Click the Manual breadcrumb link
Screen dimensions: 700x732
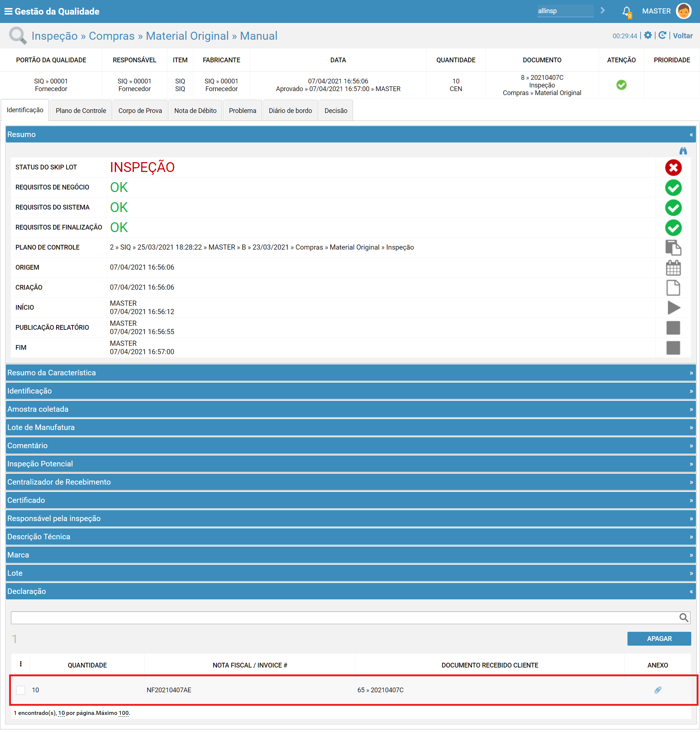pos(258,36)
